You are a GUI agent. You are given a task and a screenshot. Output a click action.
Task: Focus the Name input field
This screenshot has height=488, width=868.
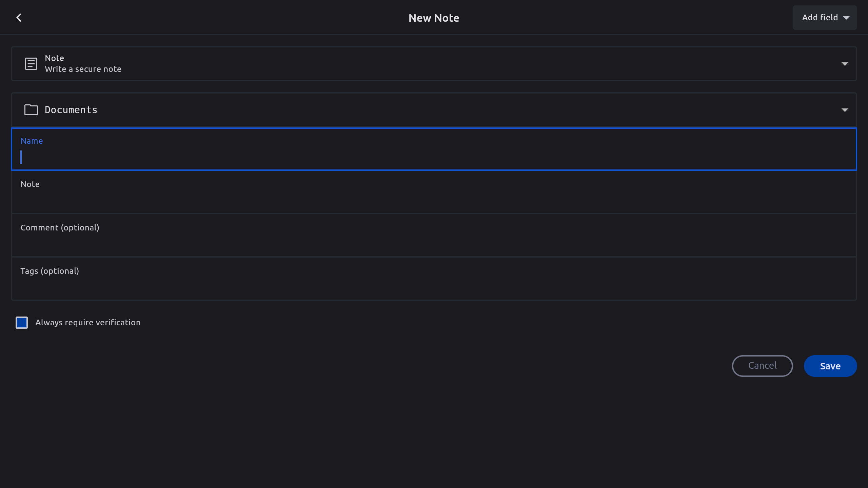(434, 158)
